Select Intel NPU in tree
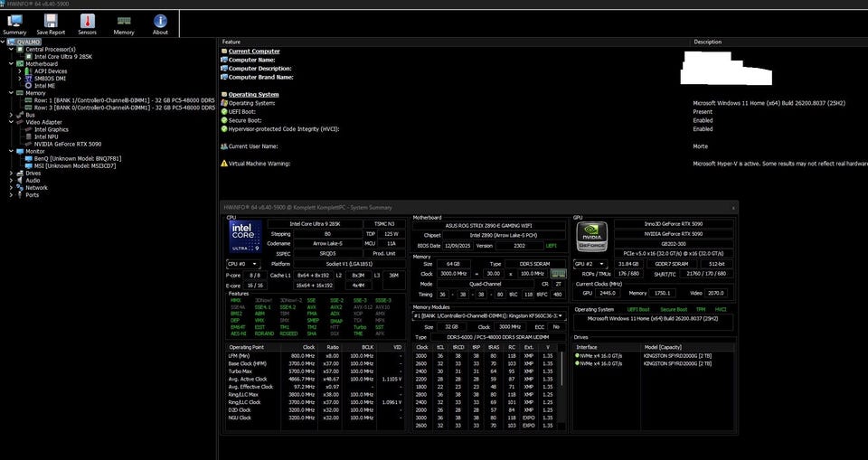868x460 pixels. point(46,136)
